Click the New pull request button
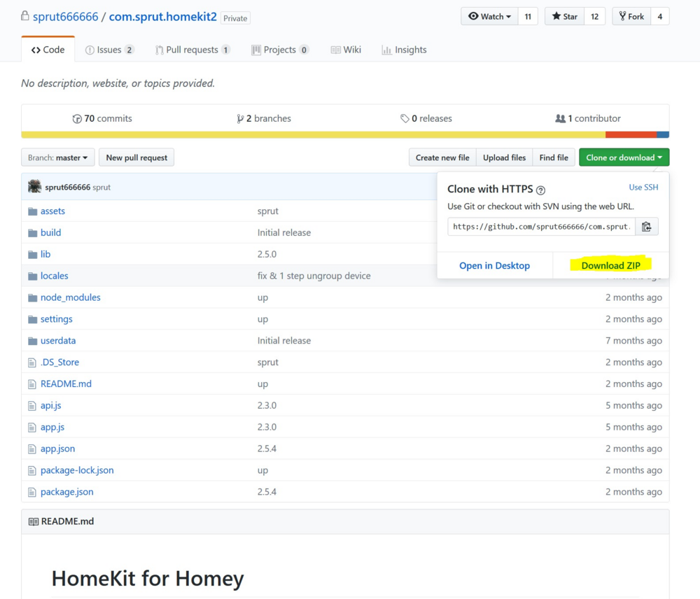This screenshot has width=700, height=599. click(x=136, y=157)
